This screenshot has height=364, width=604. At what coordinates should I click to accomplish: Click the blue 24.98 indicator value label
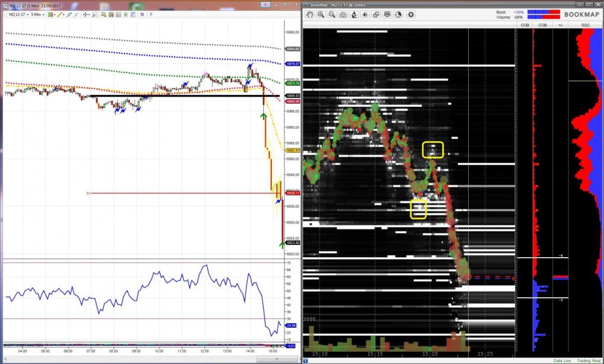coord(291,325)
